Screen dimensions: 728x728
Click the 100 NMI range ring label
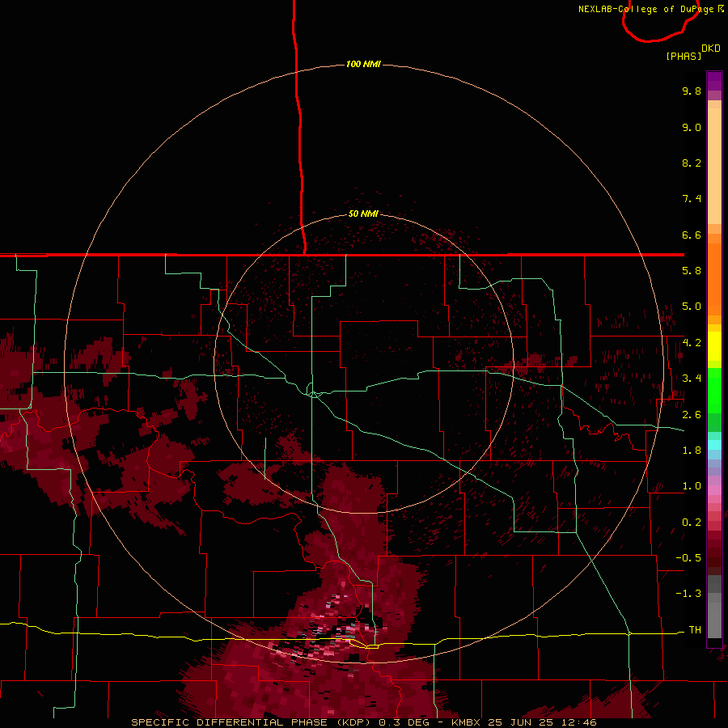coord(363,64)
